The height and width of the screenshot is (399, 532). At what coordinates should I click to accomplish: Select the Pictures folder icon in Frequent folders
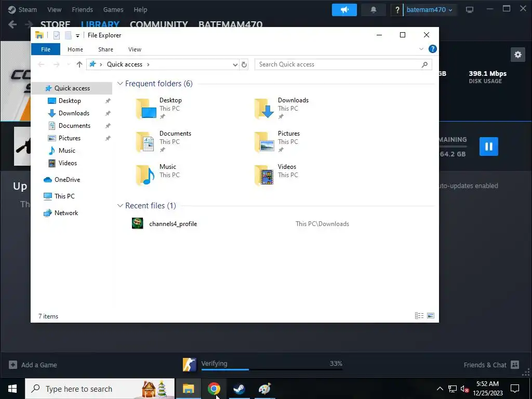(264, 142)
